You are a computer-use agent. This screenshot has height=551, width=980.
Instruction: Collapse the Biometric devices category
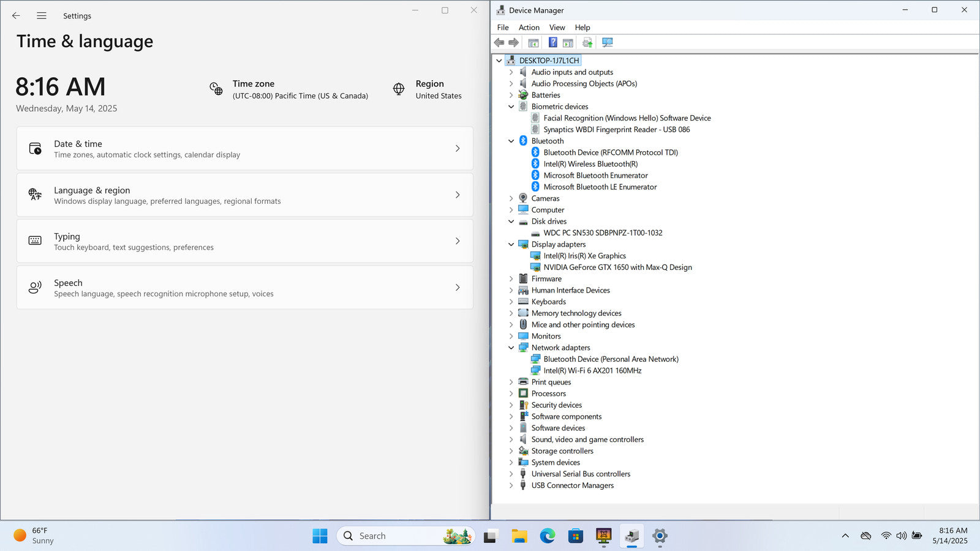point(511,107)
